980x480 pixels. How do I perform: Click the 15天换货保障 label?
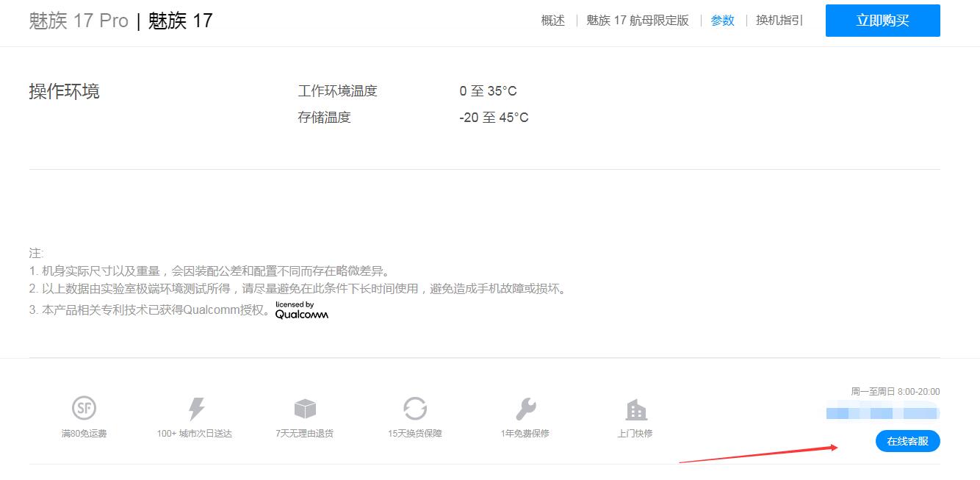coord(415,434)
